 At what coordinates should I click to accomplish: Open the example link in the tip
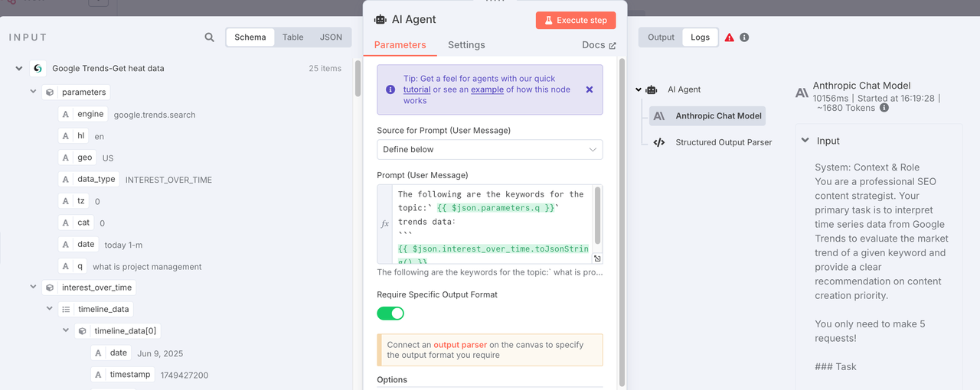tap(487, 89)
